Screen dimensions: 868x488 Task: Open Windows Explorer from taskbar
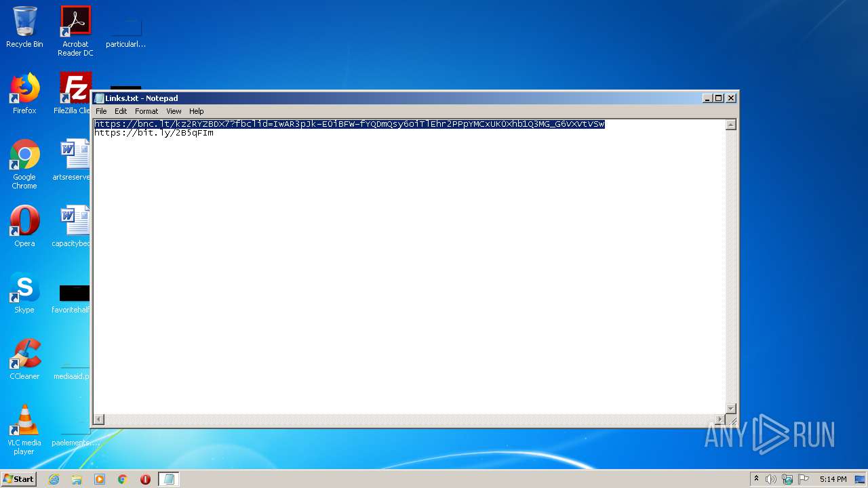coord(77,479)
